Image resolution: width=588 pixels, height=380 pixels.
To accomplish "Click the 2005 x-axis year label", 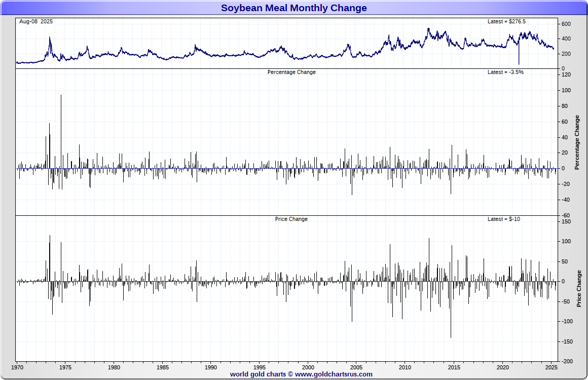I will (x=356, y=367).
